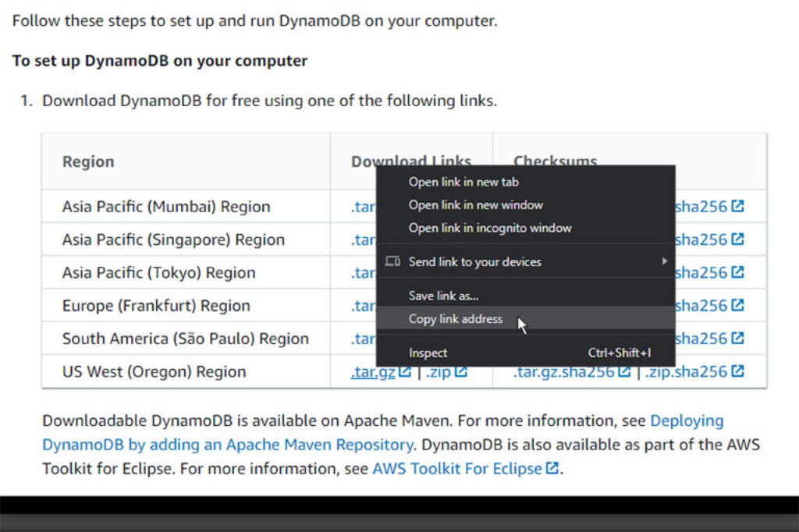Open the .tar.gz link for US West Oregon
Screen dimensions: 799x532
click(375, 372)
